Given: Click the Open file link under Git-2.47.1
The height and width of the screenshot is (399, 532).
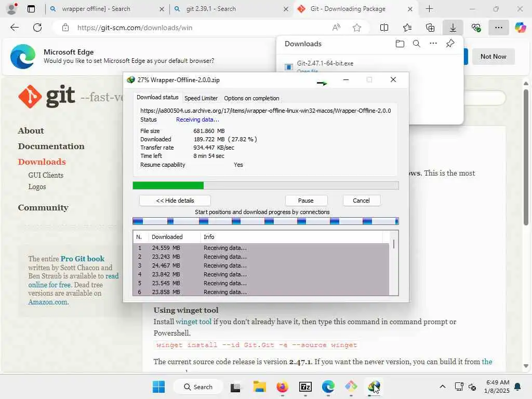Looking at the screenshot, I should [x=308, y=71].
